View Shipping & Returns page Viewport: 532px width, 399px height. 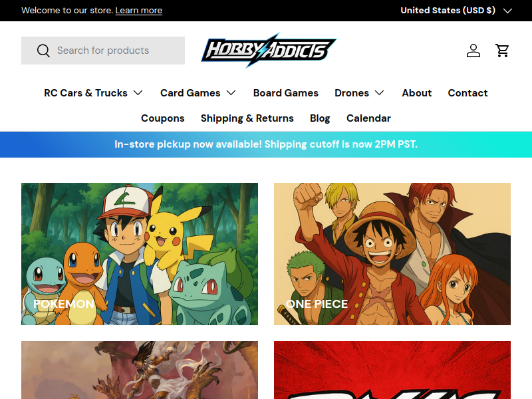pyautogui.click(x=247, y=118)
